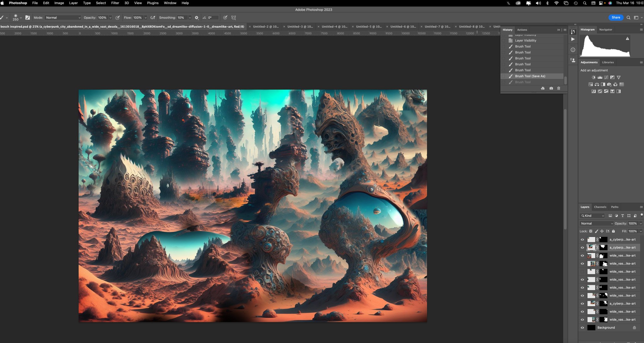Delete current history state trash icon
This screenshot has height=343, width=644.
[x=558, y=88]
